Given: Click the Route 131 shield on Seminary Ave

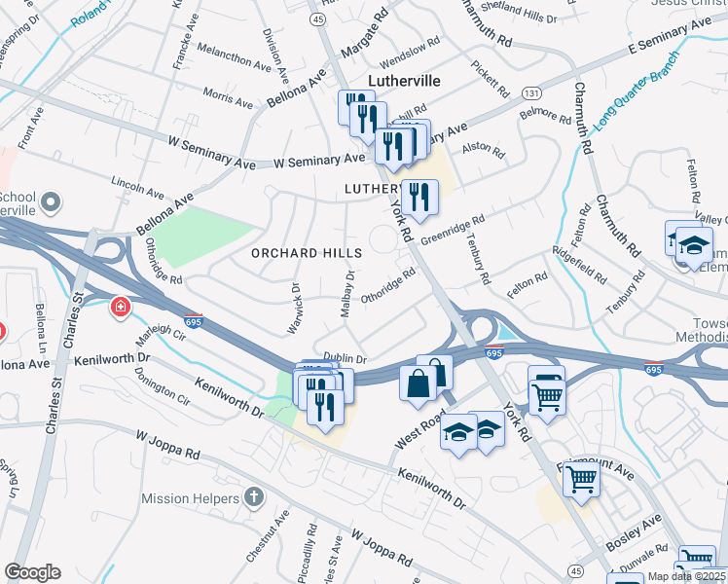Looking at the screenshot, I should [531, 93].
